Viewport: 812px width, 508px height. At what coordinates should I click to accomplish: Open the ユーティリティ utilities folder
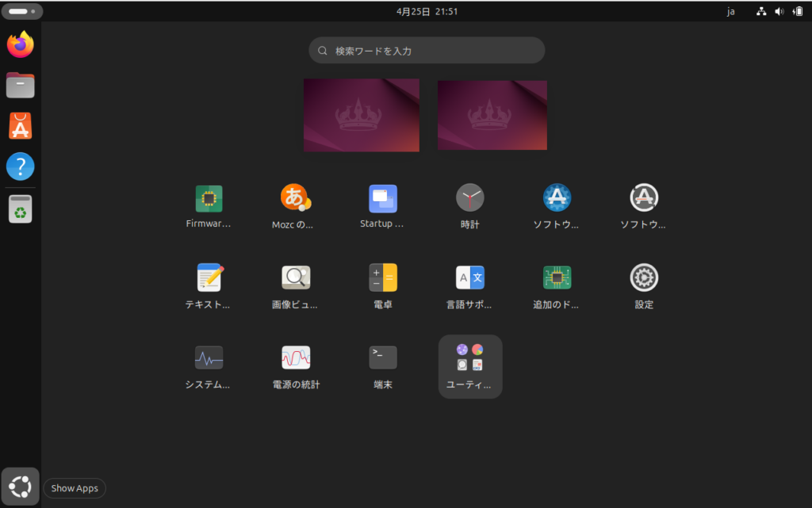tap(469, 366)
